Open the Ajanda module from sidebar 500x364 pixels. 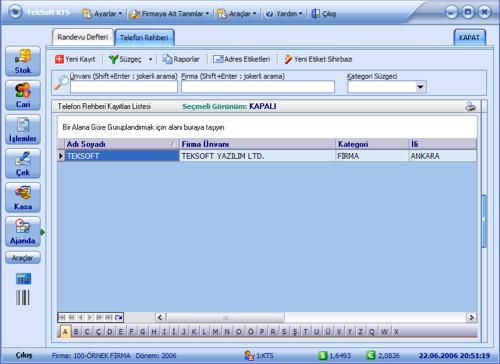[x=23, y=231]
